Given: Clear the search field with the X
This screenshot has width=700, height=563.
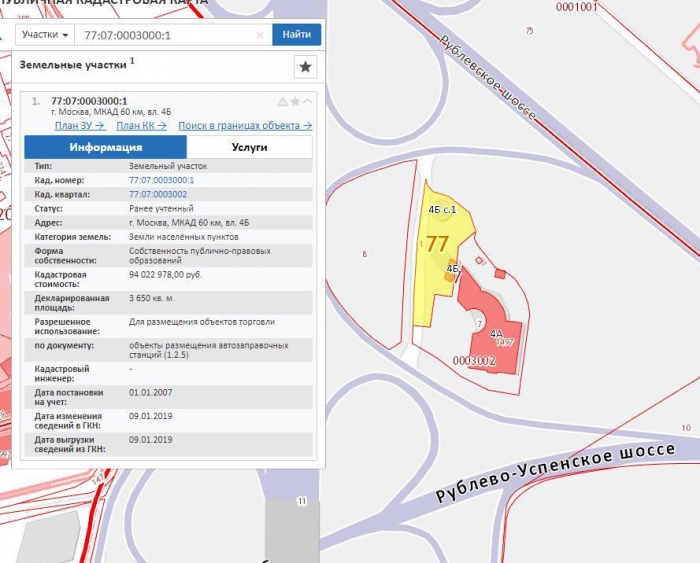Looking at the screenshot, I should click(x=260, y=35).
